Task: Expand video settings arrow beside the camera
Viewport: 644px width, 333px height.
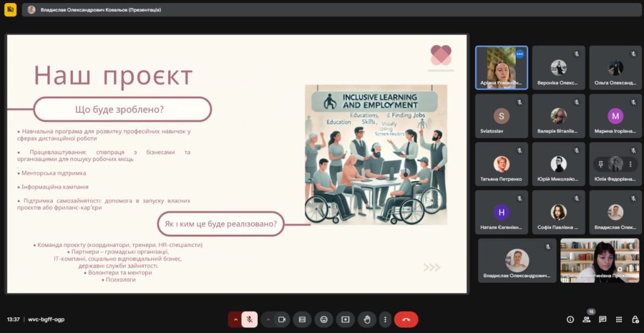Action: (x=268, y=319)
